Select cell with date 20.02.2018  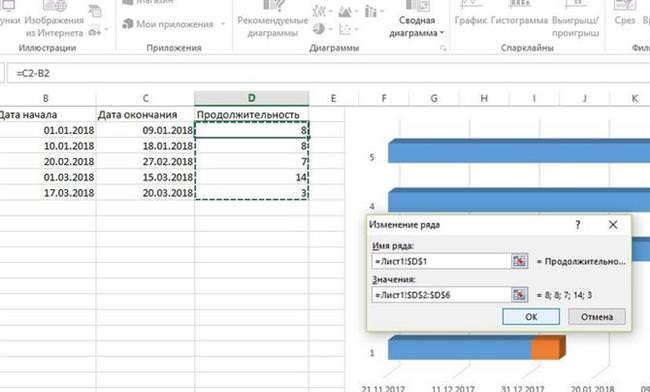click(47, 162)
